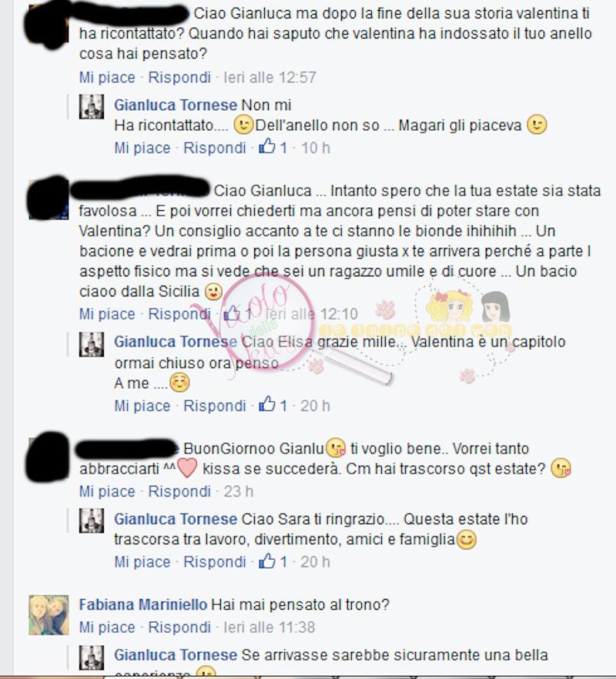Open timestamp Ieri alle 11:38
This screenshot has height=679, width=616.
coord(269,627)
